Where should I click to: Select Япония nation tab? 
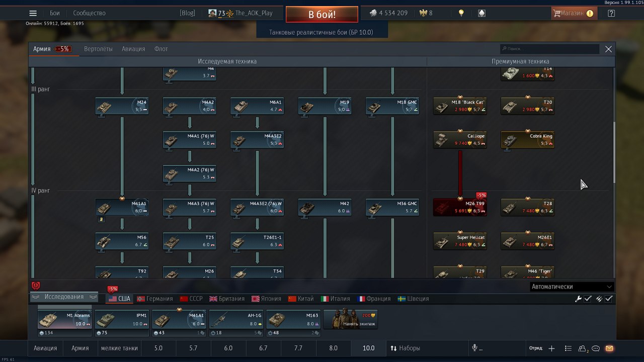[x=266, y=299]
